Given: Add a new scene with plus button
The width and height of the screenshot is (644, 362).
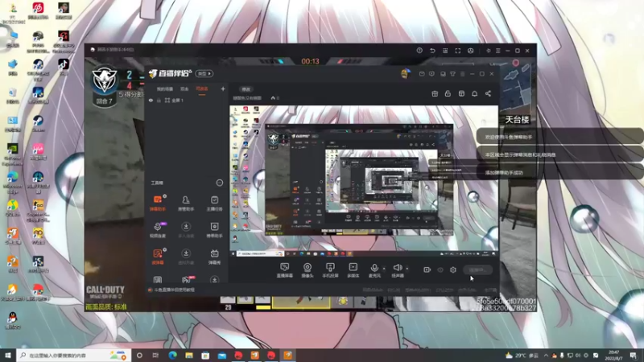Looking at the screenshot, I should pyautogui.click(x=223, y=88).
